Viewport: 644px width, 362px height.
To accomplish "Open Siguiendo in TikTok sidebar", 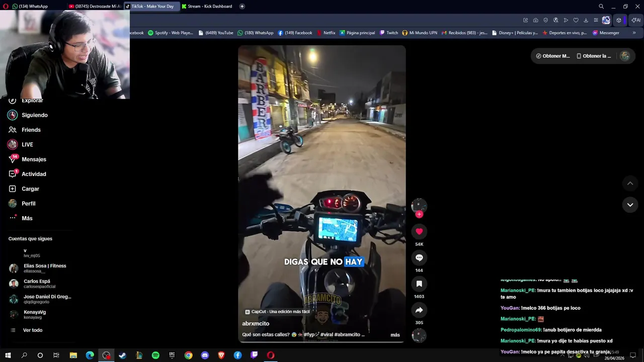I will tap(35, 115).
